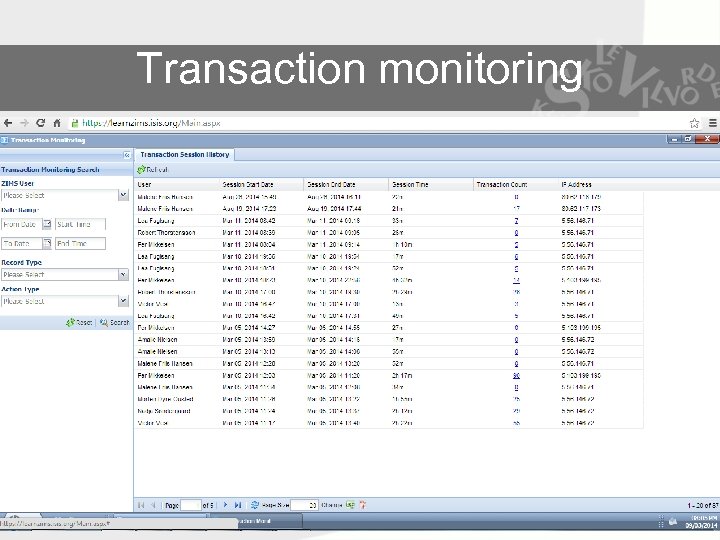Click the To Date input field
Screen dimensions: 720x540
(x=22, y=243)
